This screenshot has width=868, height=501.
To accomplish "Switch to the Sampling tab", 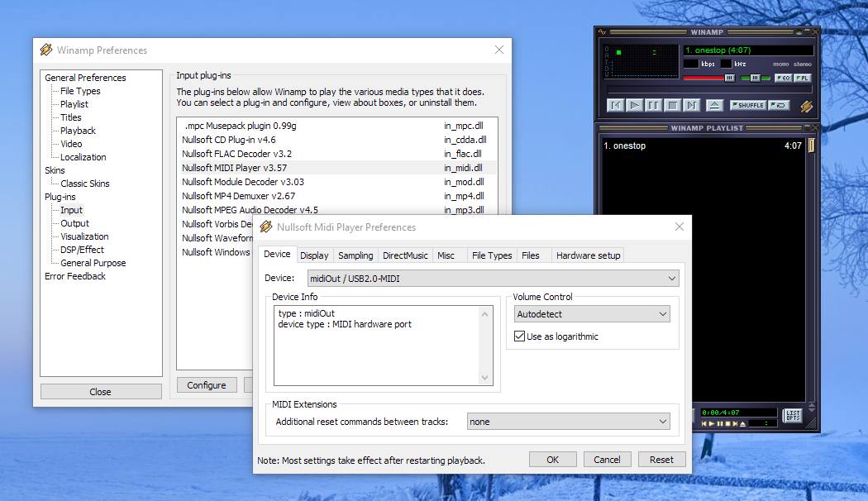I will (x=355, y=255).
